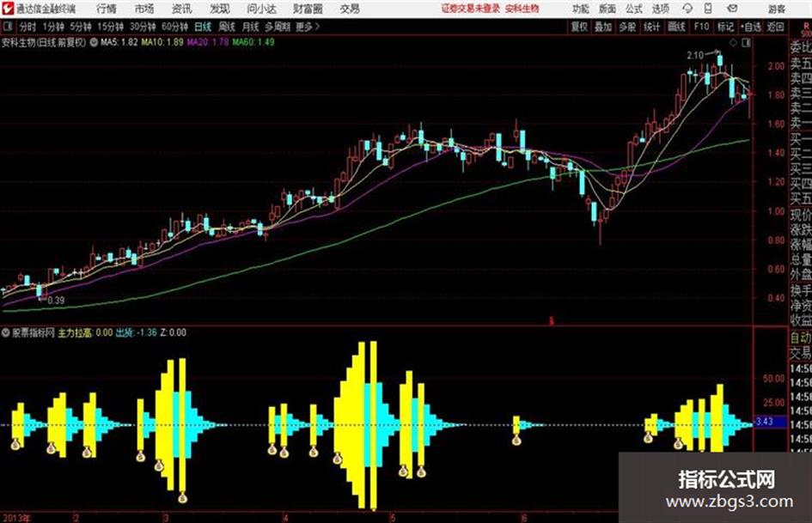Click the 证券交易未登录 login link
Viewport: 812px width, 523px height.
point(471,9)
